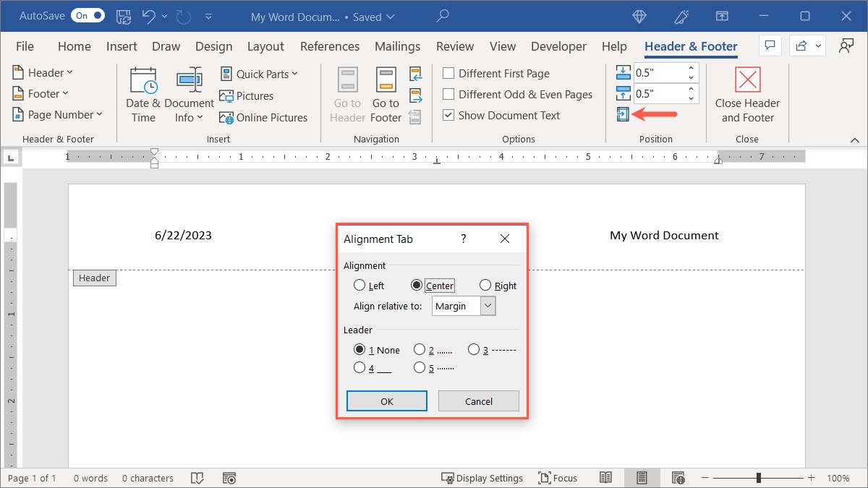
Task: Confirm with the OK button
Action: point(386,401)
